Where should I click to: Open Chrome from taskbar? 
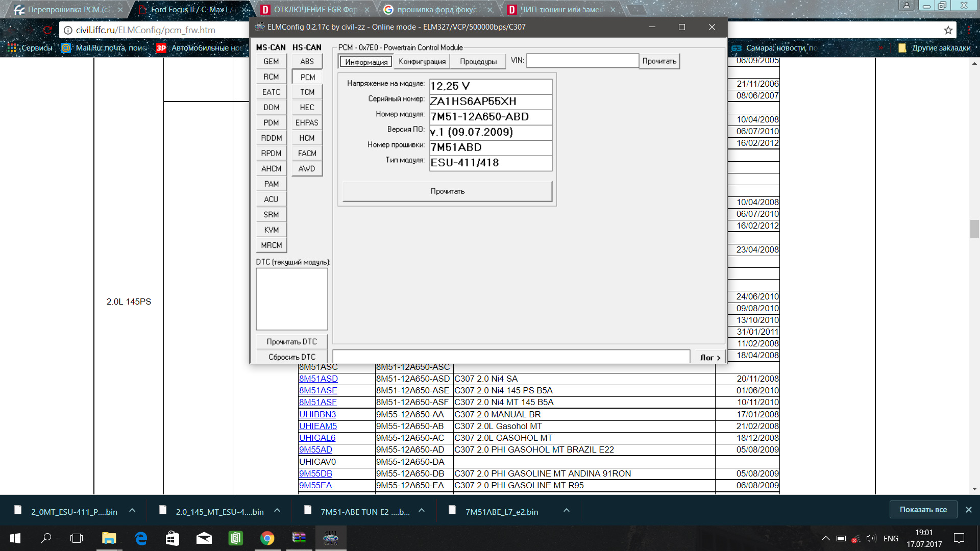click(267, 538)
